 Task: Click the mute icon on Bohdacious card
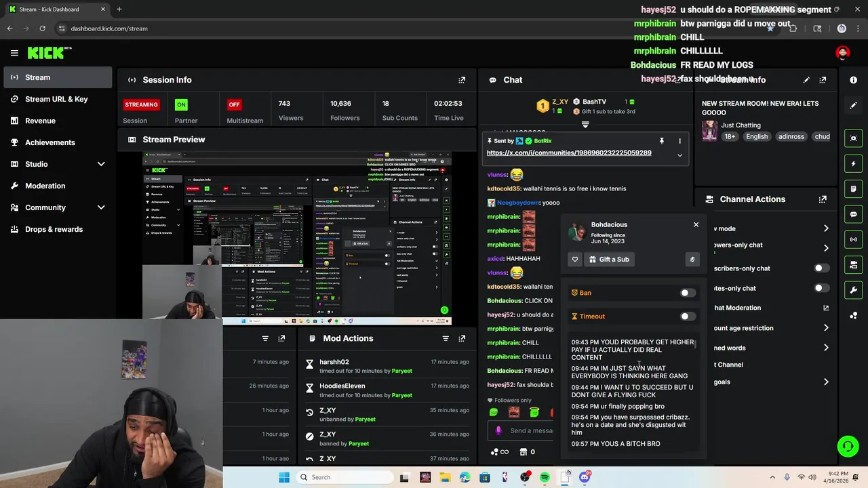pos(692,259)
